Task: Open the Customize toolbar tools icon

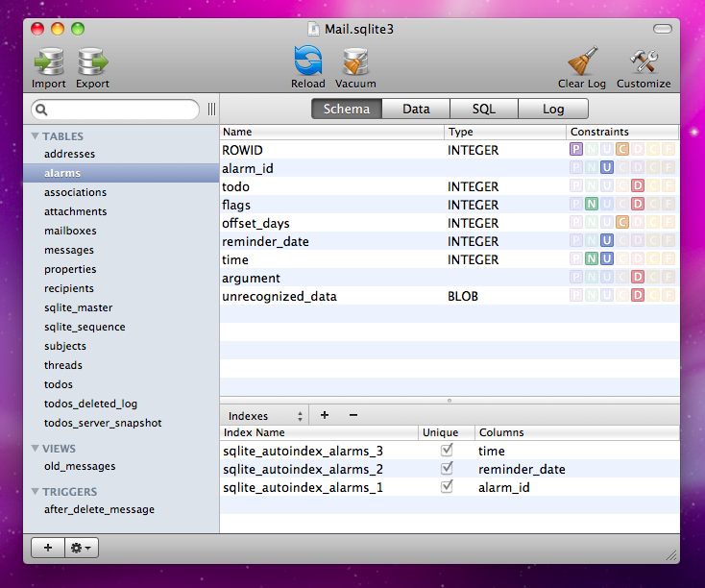Action: [644, 61]
